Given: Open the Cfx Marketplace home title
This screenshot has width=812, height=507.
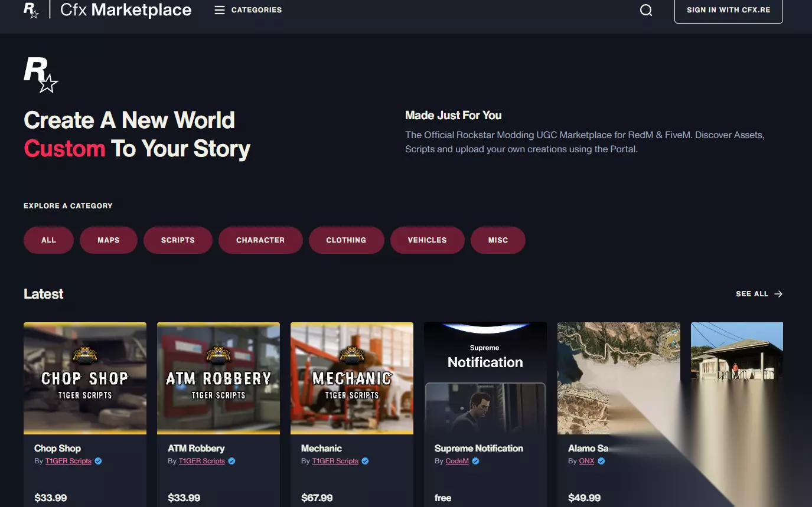Looking at the screenshot, I should pyautogui.click(x=126, y=10).
